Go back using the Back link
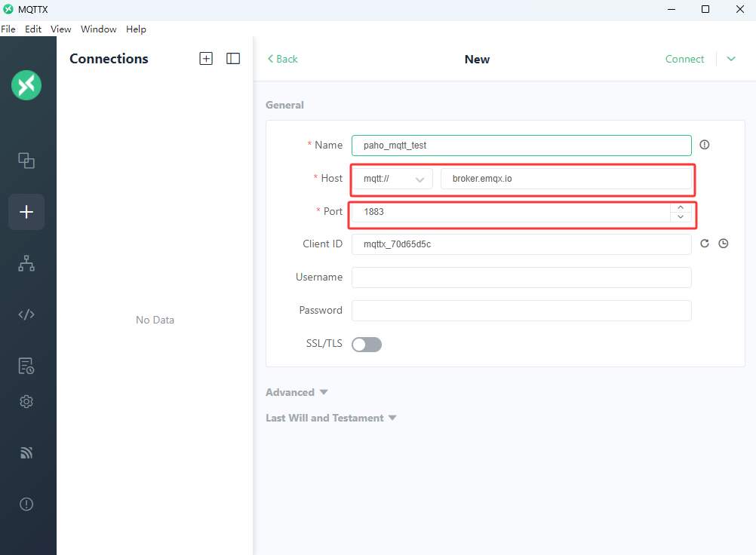This screenshot has width=756, height=555. click(x=283, y=59)
